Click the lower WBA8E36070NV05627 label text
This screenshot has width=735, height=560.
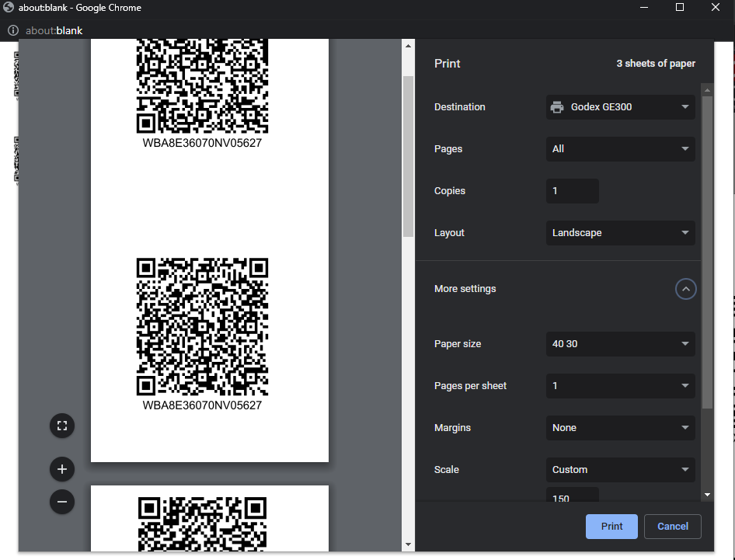tap(202, 405)
